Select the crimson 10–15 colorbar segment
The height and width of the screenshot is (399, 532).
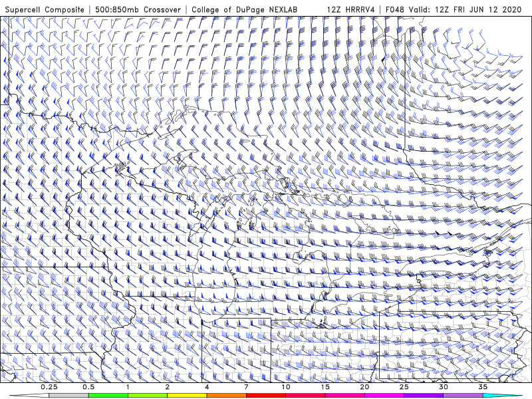pyautogui.click(x=305, y=396)
